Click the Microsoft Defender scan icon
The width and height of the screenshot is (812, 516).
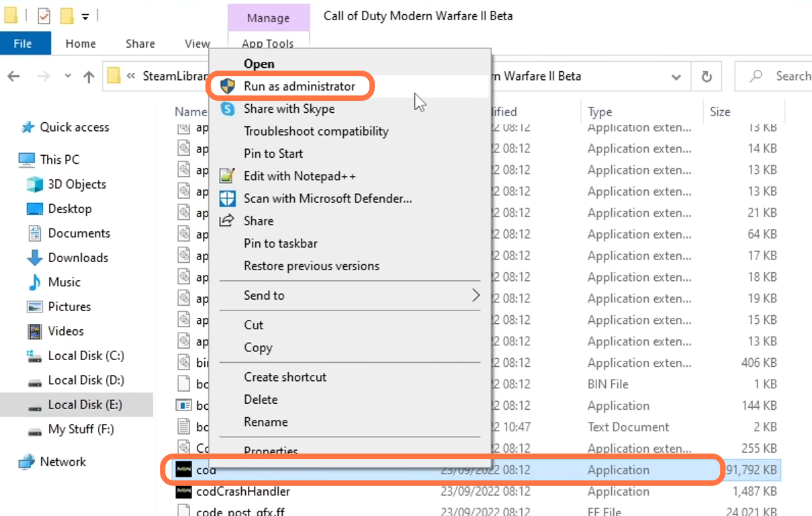[x=228, y=198]
